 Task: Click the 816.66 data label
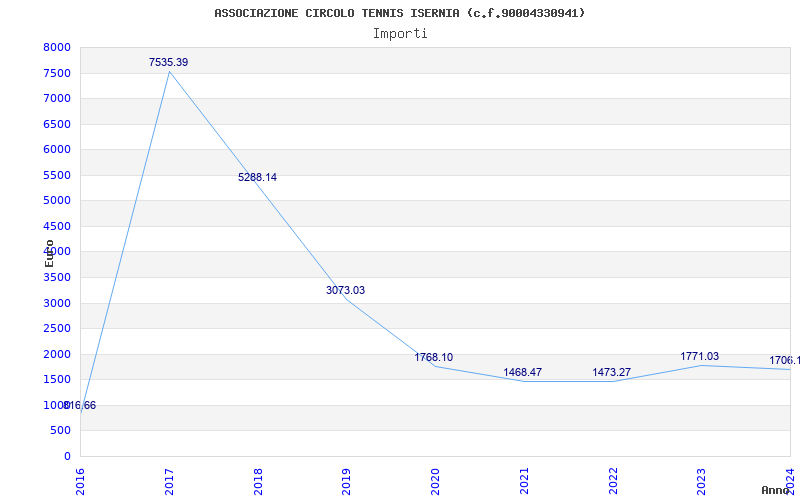[80, 406]
